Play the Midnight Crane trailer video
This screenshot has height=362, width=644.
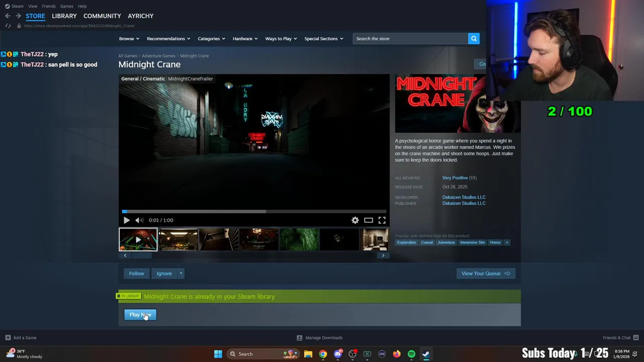pyautogui.click(x=126, y=220)
